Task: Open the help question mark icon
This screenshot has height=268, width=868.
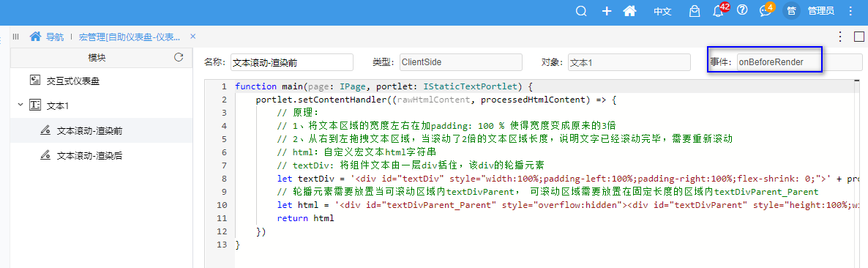Action: tap(742, 10)
